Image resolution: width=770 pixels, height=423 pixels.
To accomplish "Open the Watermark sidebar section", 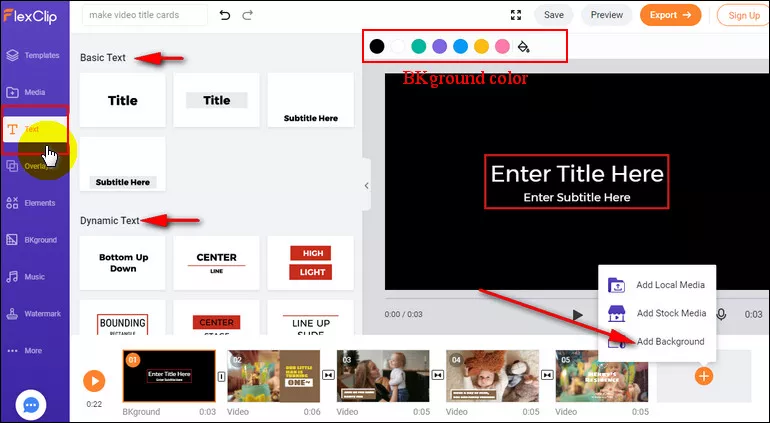I will 34,313.
